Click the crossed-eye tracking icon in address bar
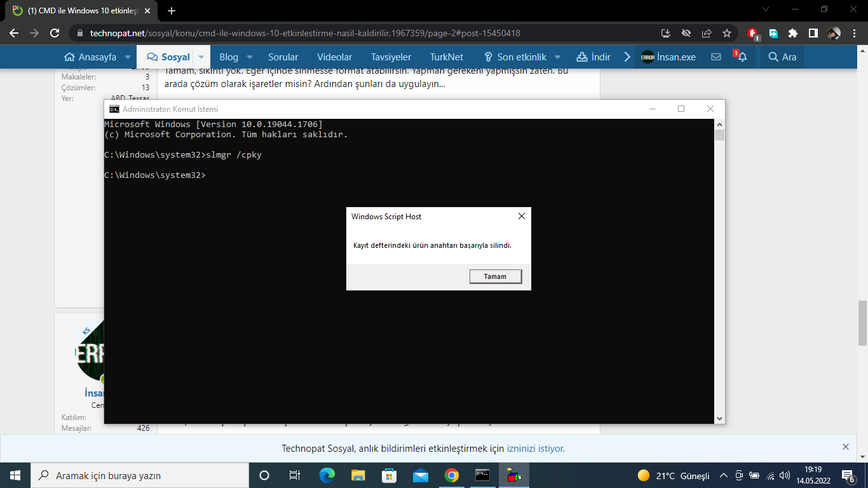868x488 pixels. (x=686, y=33)
